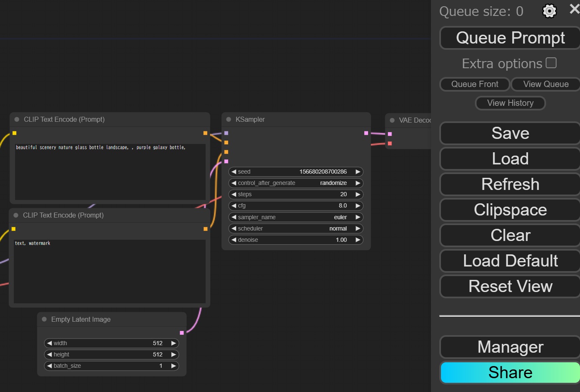Enable the Extra options checkbox

[x=551, y=63]
